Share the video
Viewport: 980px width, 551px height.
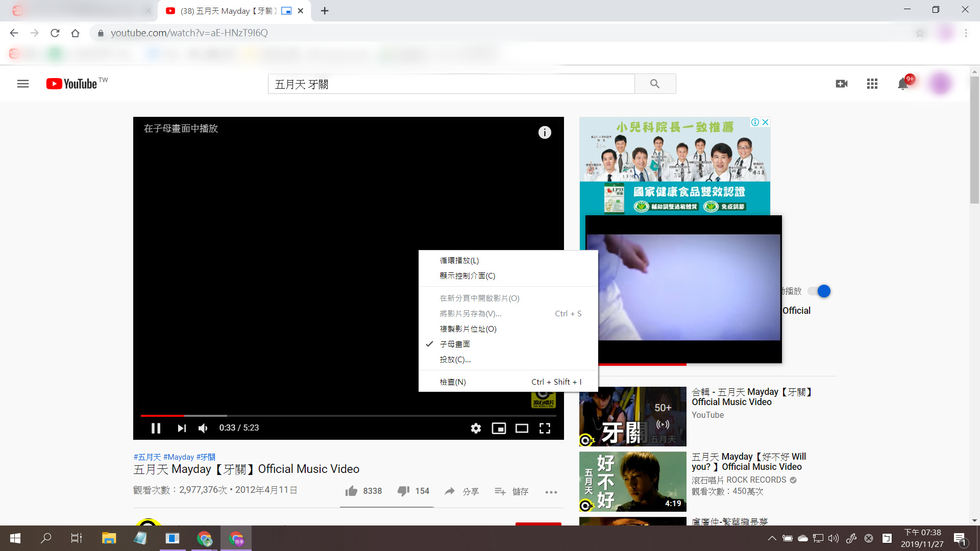click(x=461, y=491)
